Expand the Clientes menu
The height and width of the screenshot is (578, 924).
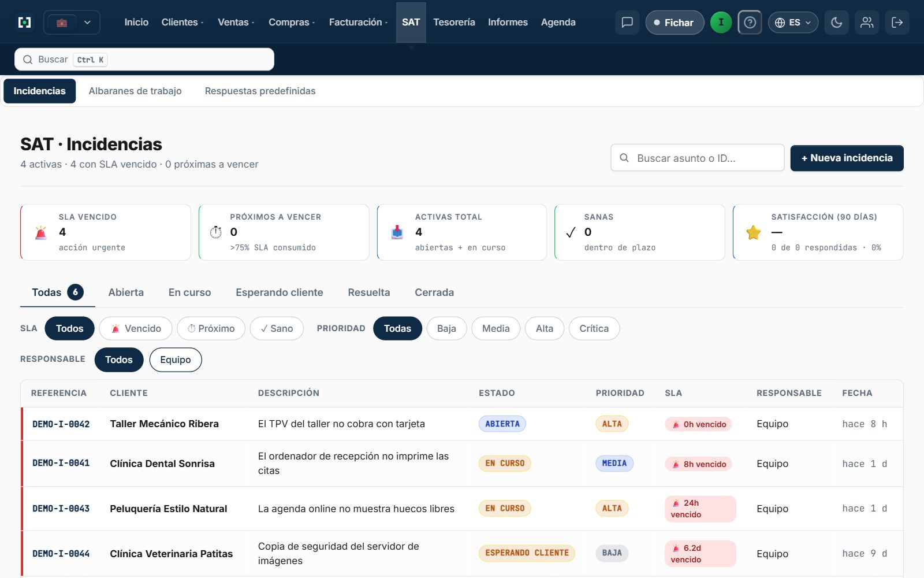(x=182, y=22)
